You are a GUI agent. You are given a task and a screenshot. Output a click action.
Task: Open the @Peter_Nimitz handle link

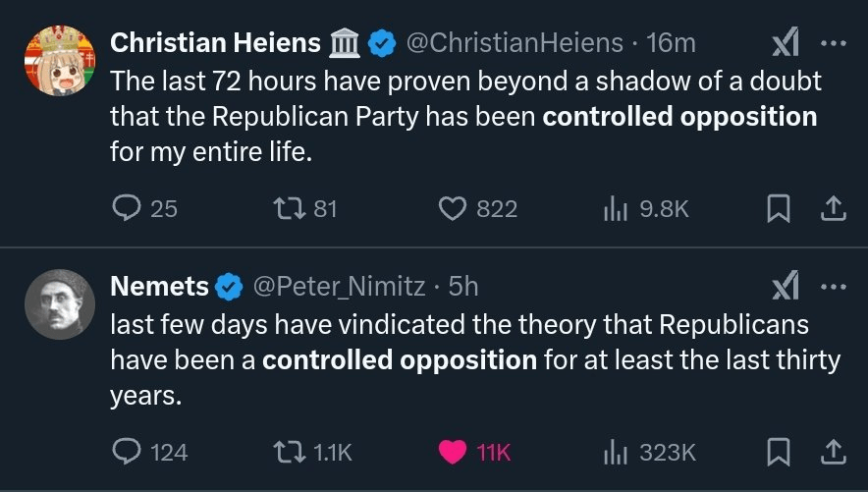340,287
